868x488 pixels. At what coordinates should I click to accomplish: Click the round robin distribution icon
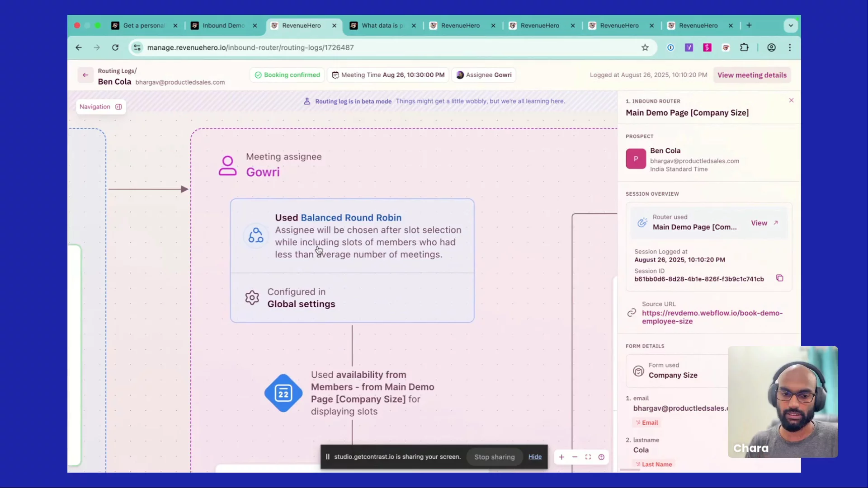tap(256, 235)
